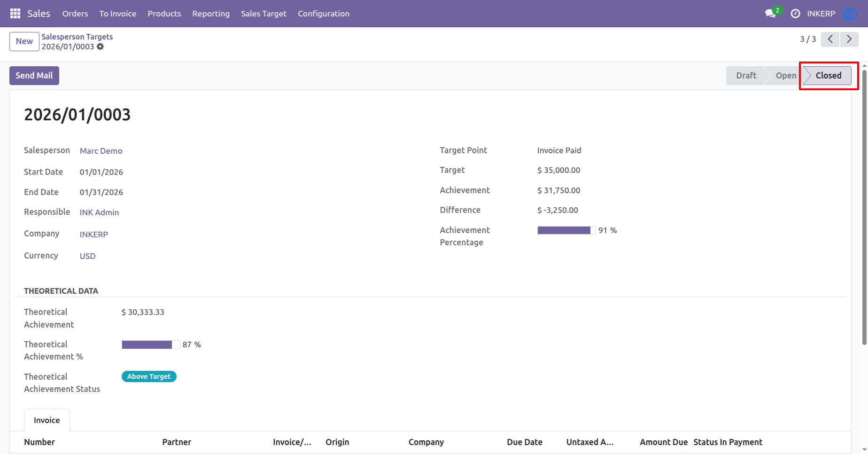Click the vertical page scrollbar

864,207
